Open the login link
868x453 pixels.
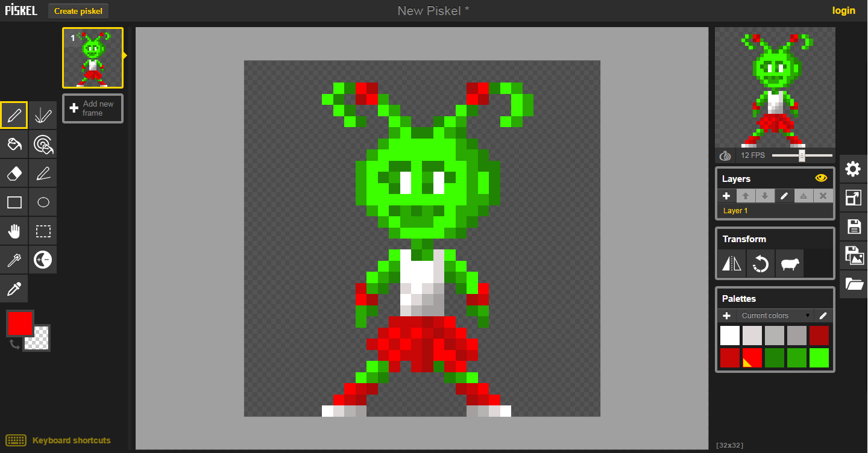pos(844,10)
